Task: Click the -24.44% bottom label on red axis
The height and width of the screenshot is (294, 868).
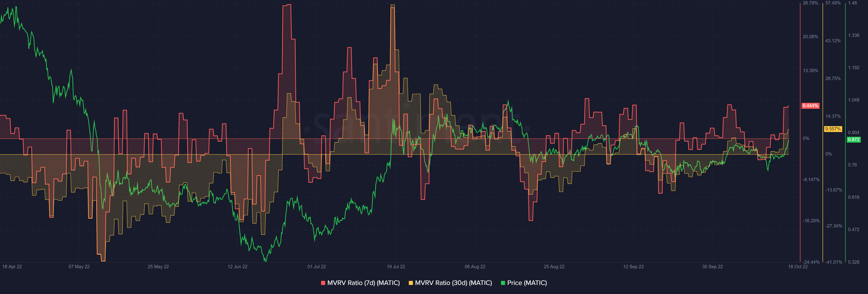Action: [x=811, y=262]
